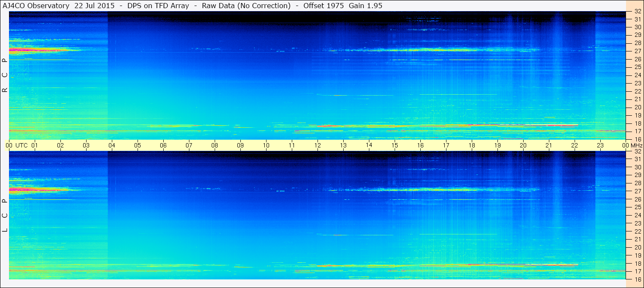Select the rotated 'R C P' panel label

point(5,75)
